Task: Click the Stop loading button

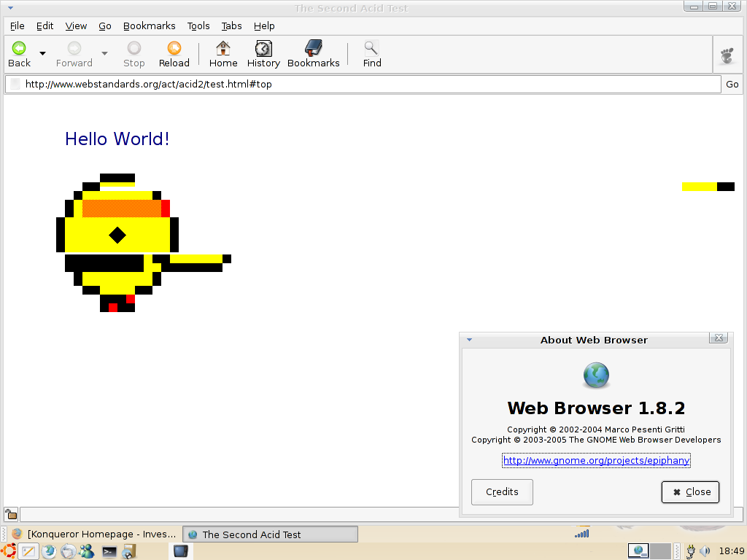Action: [x=134, y=54]
